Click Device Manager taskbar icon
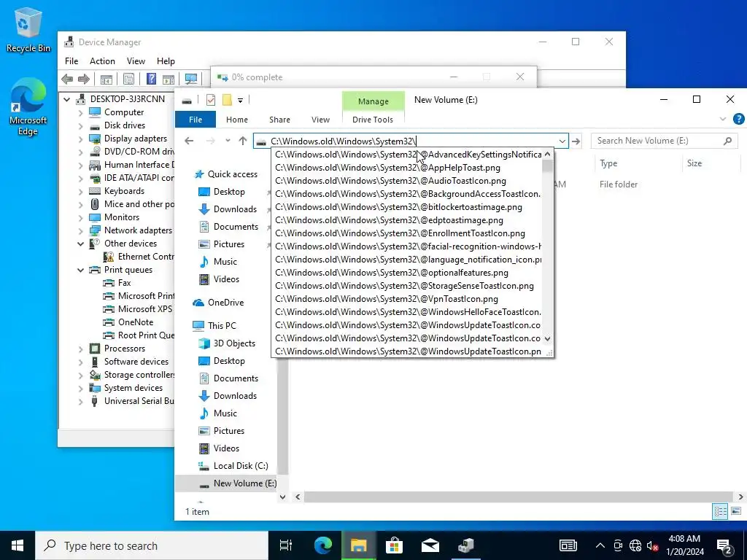 (x=466, y=545)
